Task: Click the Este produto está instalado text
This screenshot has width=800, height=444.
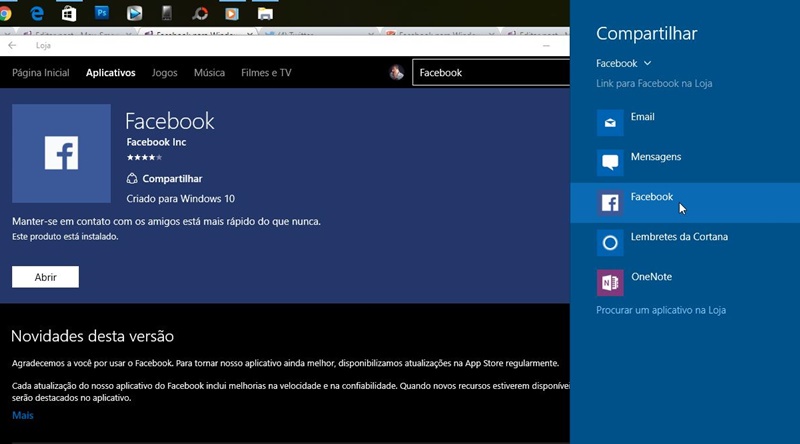Action: [65, 236]
